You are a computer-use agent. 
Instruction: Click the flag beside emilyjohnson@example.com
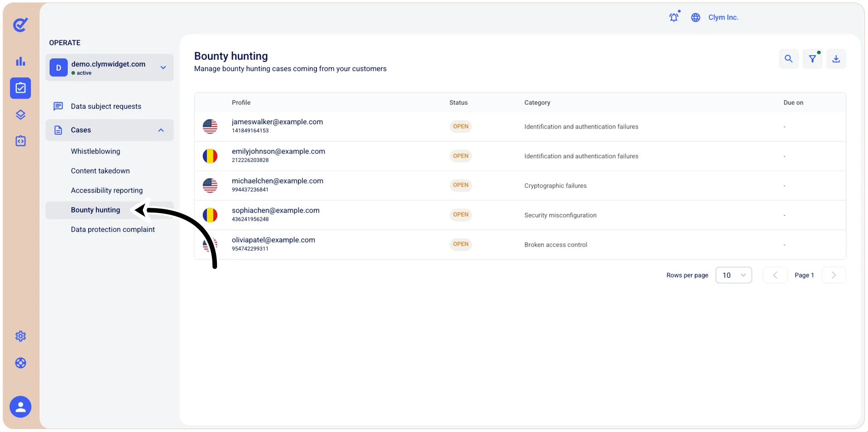210,156
